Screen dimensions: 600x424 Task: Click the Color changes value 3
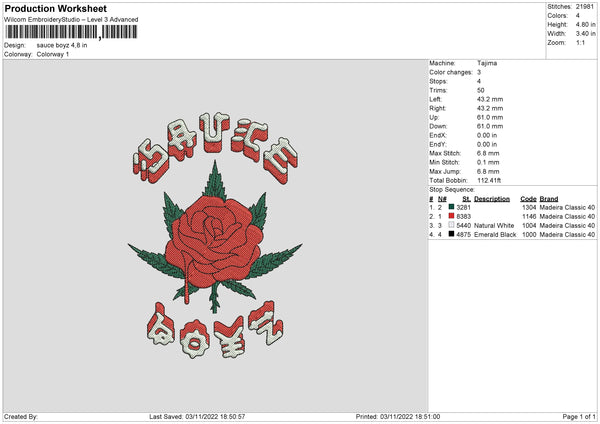click(x=479, y=72)
